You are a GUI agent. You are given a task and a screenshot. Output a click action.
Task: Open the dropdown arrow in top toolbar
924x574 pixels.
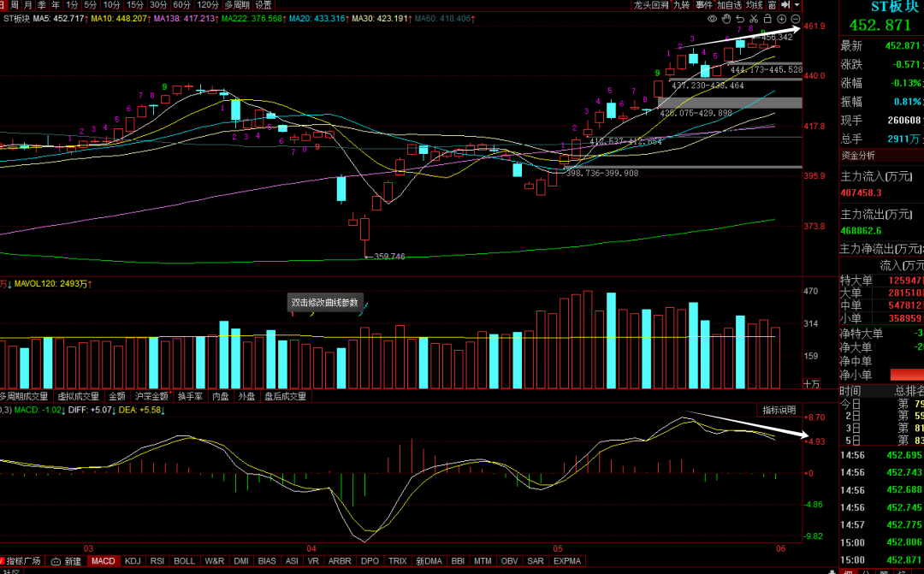(x=797, y=5)
